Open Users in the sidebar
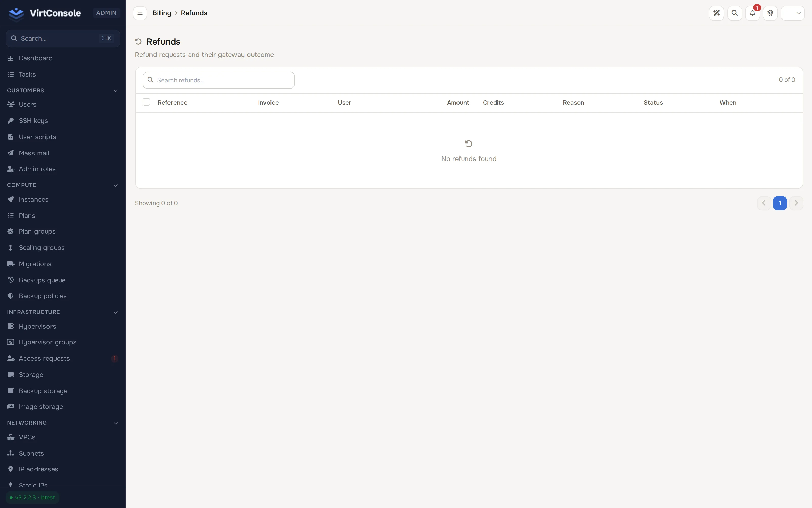The width and height of the screenshot is (812, 508). point(63,104)
